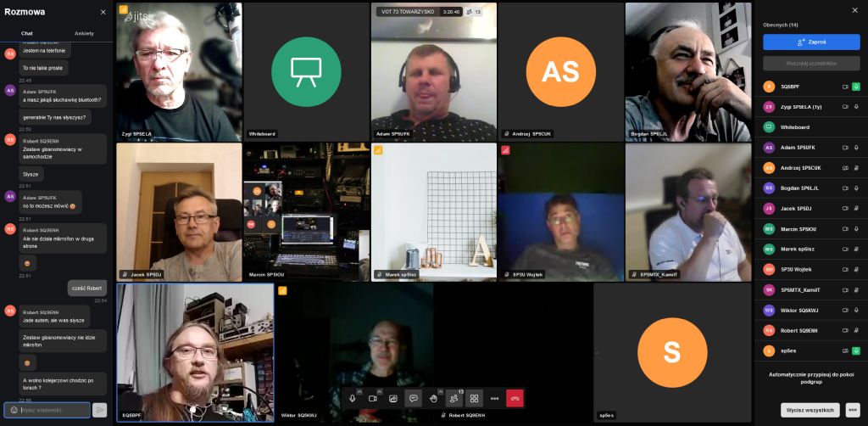The width and height of the screenshot is (868, 426).
Task: Open audio options arrow above the microphone
Action: tap(359, 392)
